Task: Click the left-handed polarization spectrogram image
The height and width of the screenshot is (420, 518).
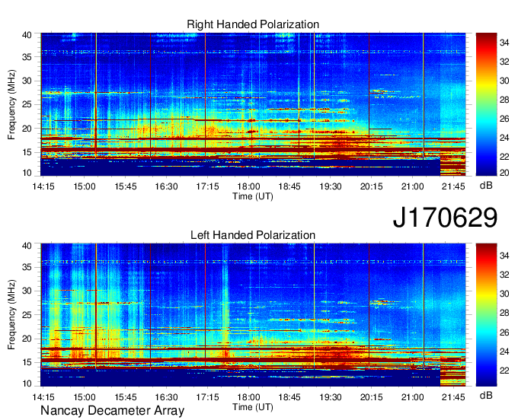Action: pos(253,315)
